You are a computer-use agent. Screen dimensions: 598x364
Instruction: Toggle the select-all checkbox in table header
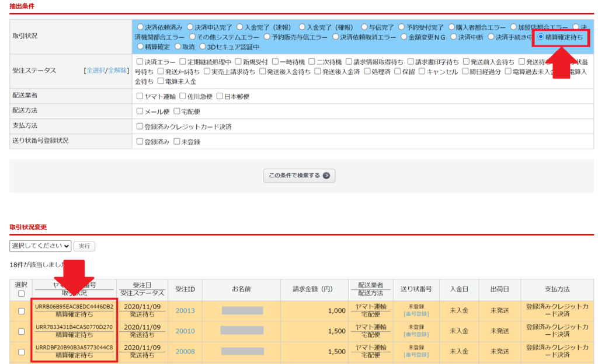click(x=22, y=293)
